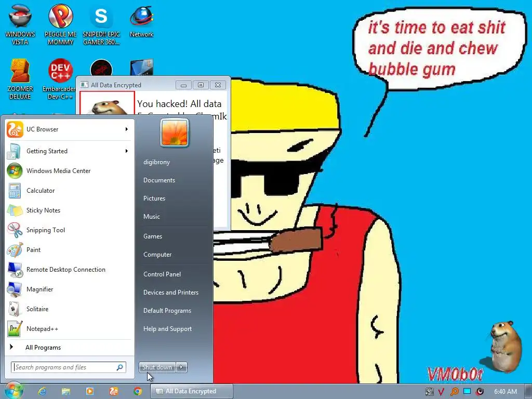Image resolution: width=532 pixels, height=399 pixels.
Task: Click the black and red round tray icon
Action: tap(480, 392)
